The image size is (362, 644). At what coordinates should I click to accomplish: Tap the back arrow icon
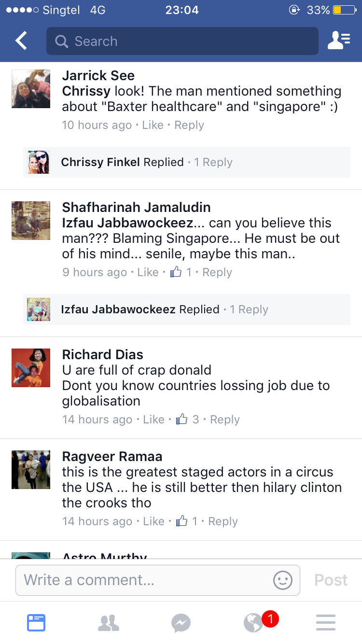(x=21, y=41)
